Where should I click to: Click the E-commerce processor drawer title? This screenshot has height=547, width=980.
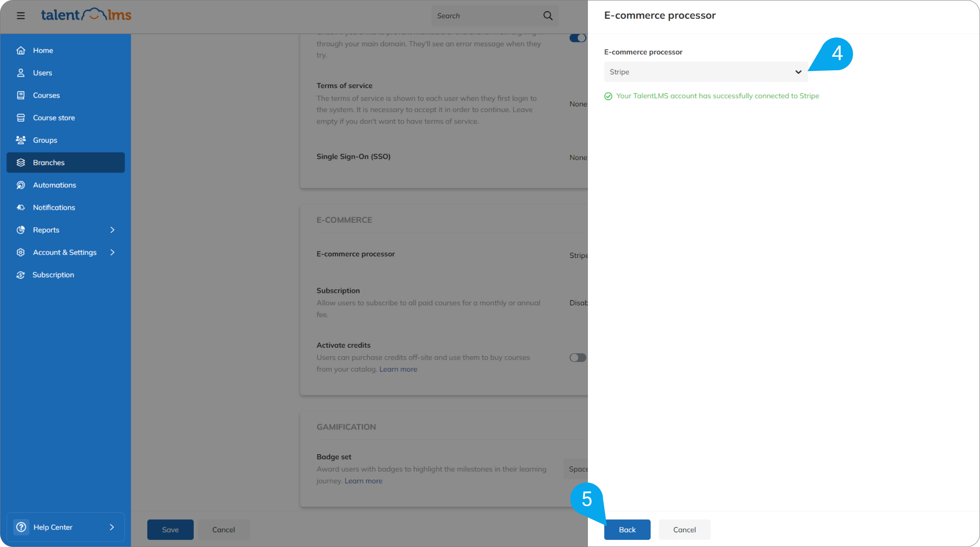(x=660, y=15)
